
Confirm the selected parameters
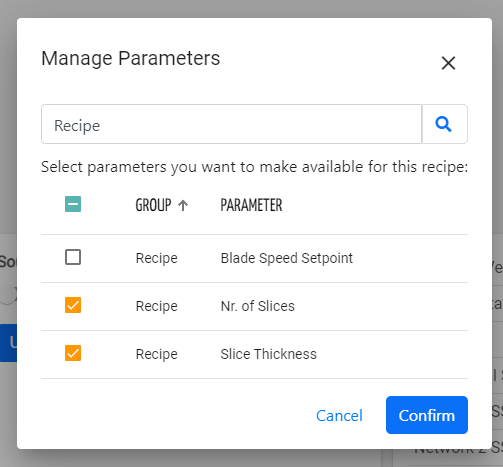tap(427, 415)
